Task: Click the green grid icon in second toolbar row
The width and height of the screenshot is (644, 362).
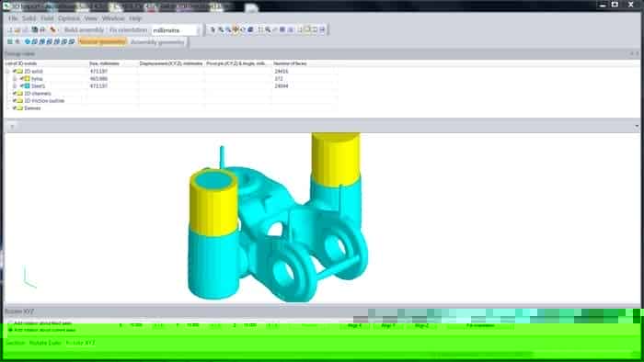Action: tap(9, 41)
